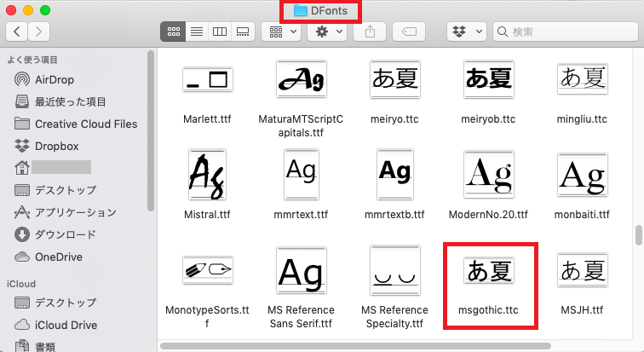Click the Share toolbar button
The height and width of the screenshot is (352, 644).
pos(370,32)
